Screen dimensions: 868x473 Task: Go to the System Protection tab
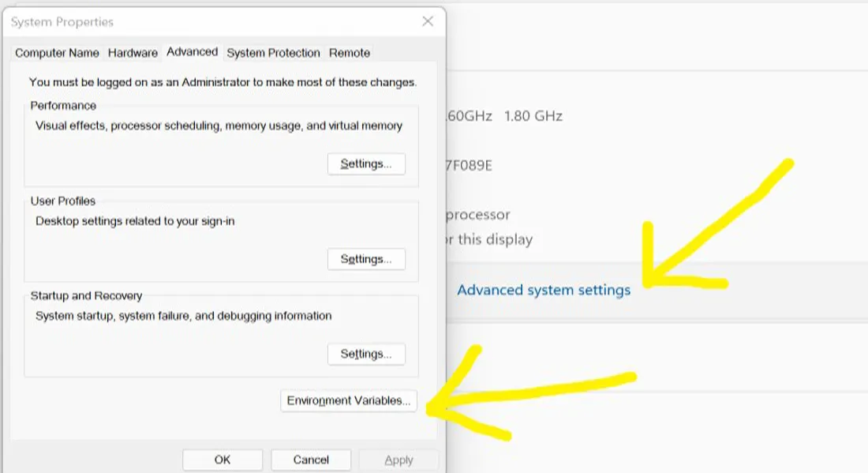(273, 53)
